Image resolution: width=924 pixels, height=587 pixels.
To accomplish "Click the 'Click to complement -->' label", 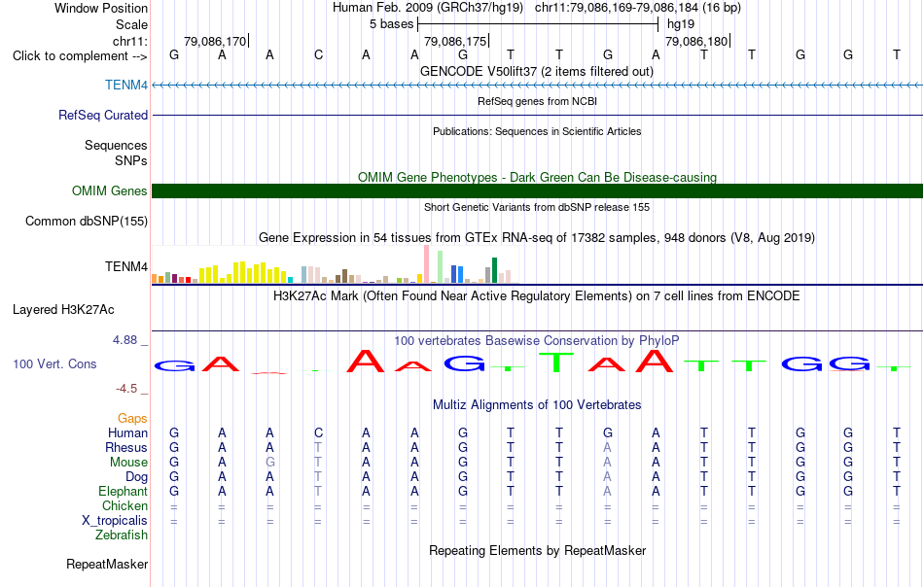I will [80, 56].
